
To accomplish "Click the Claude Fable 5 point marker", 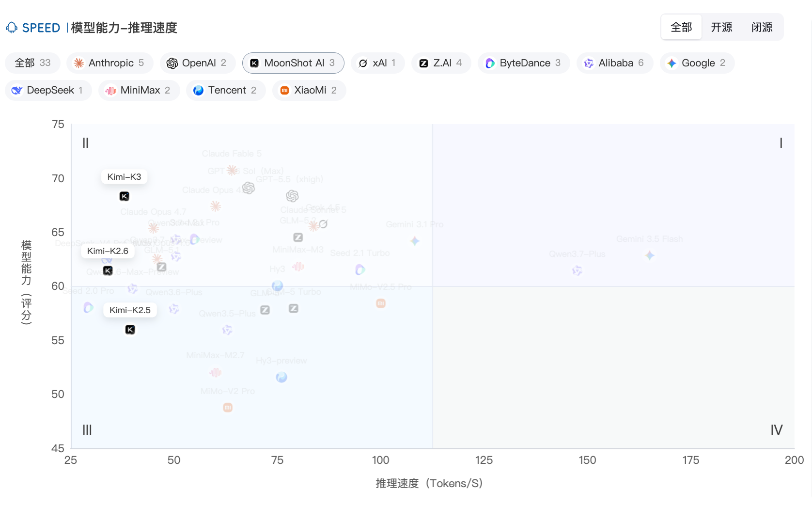I will 232,170.
